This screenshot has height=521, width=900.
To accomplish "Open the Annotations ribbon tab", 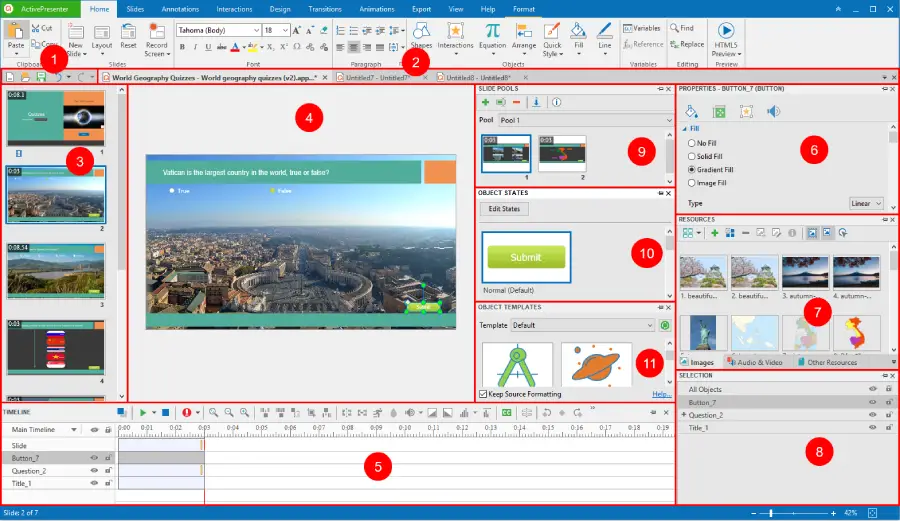I will 180,9.
